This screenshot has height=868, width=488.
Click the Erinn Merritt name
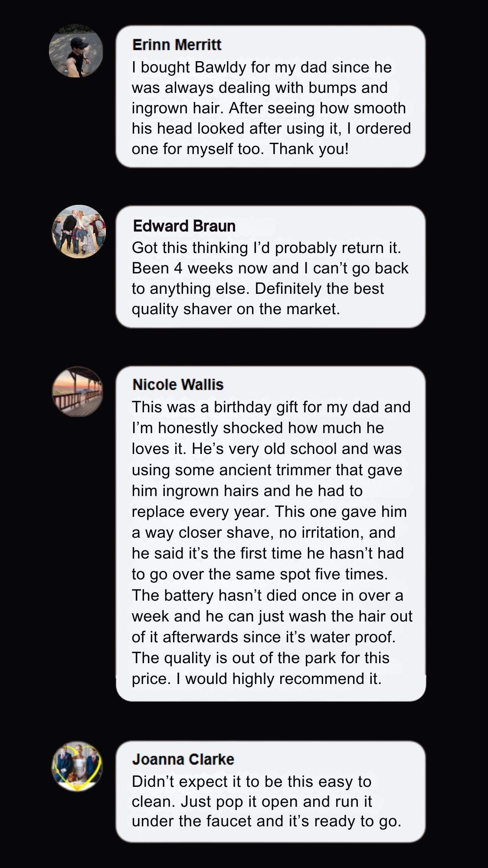click(x=177, y=45)
